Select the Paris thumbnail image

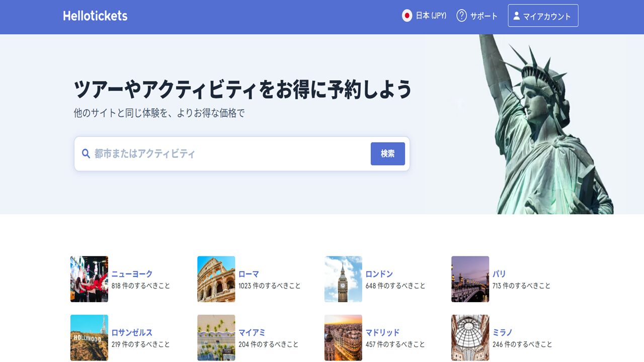pyautogui.click(x=470, y=279)
